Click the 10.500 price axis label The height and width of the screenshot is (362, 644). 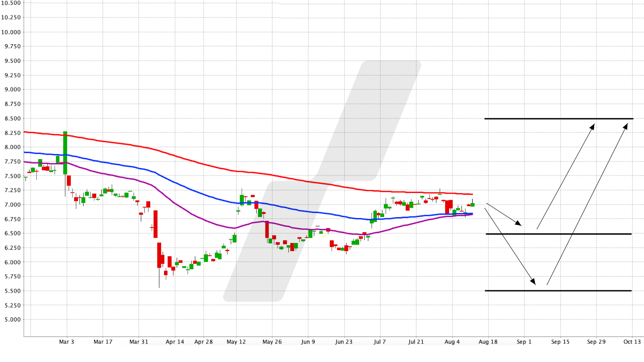point(11,3)
